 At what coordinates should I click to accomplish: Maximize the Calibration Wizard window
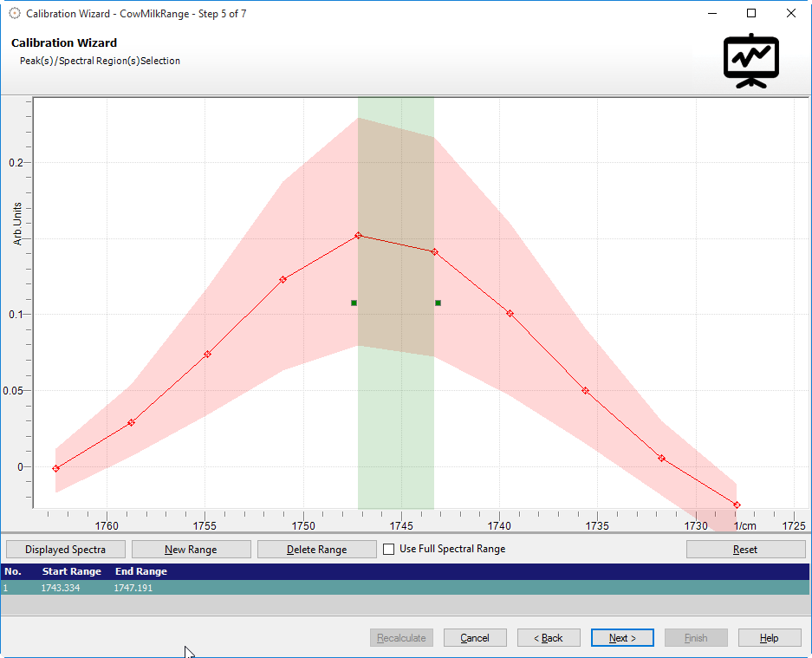751,13
